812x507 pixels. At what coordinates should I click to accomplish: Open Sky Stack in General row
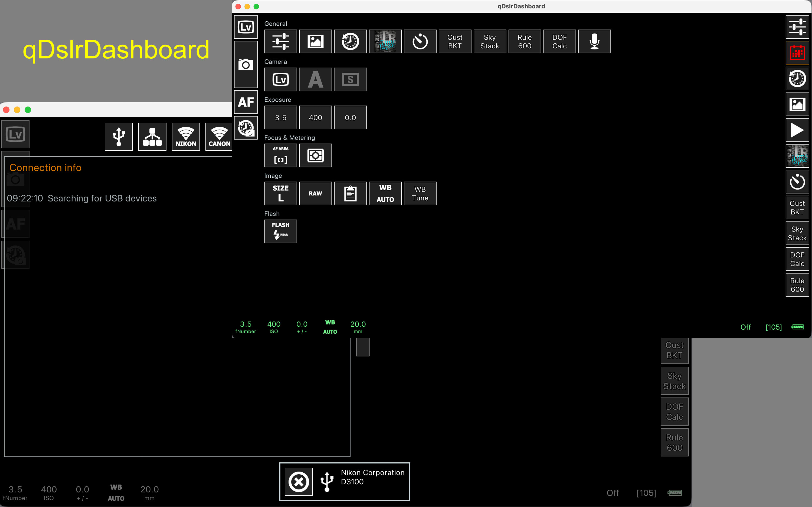tap(490, 42)
